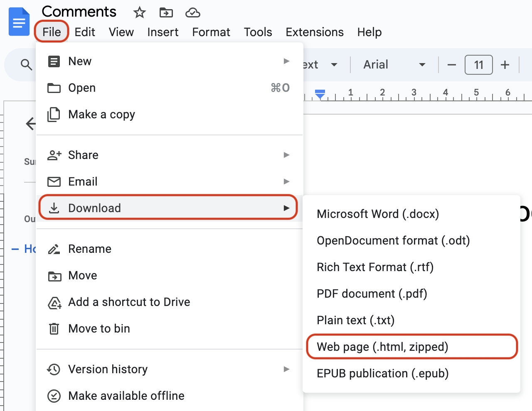This screenshot has height=411, width=532.
Task: Choose New from the File menu
Action: pyautogui.click(x=170, y=61)
